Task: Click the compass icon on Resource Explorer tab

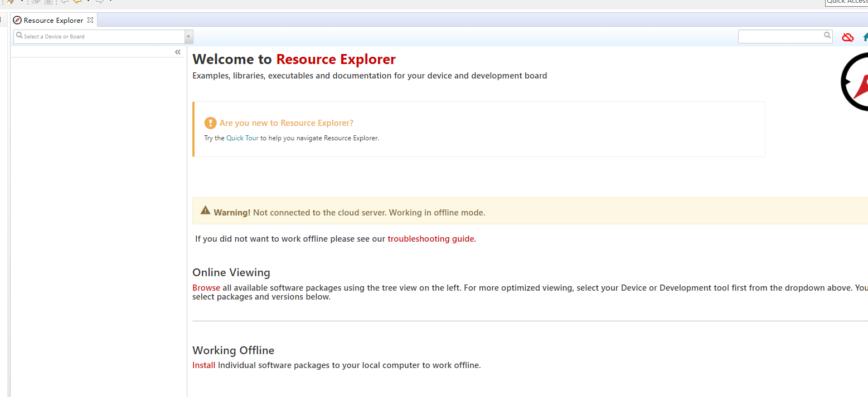Action: (x=17, y=21)
